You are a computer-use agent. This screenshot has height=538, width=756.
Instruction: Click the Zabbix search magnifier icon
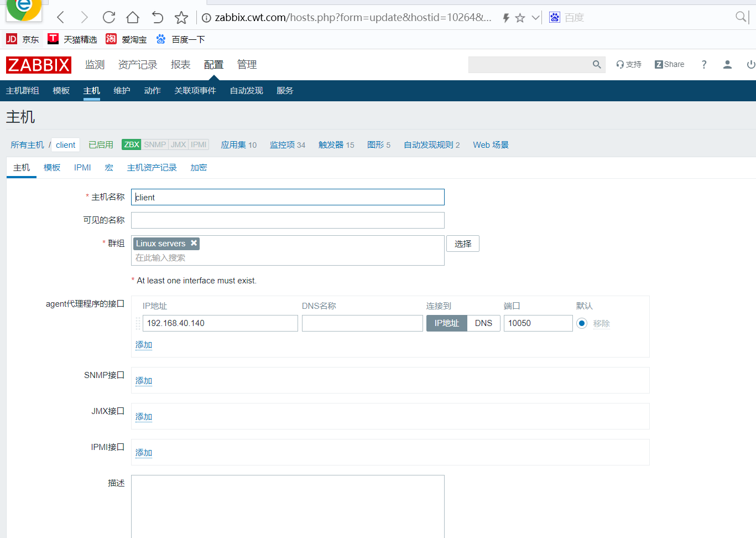(x=597, y=65)
